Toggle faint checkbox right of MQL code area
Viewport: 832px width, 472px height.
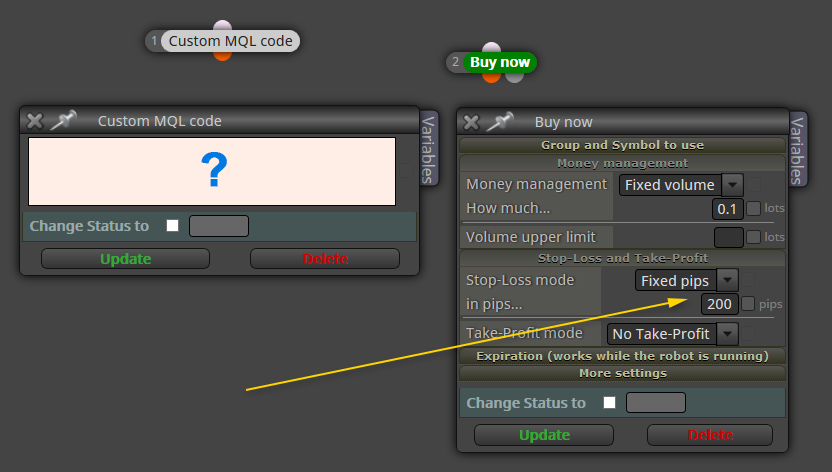tap(406, 171)
